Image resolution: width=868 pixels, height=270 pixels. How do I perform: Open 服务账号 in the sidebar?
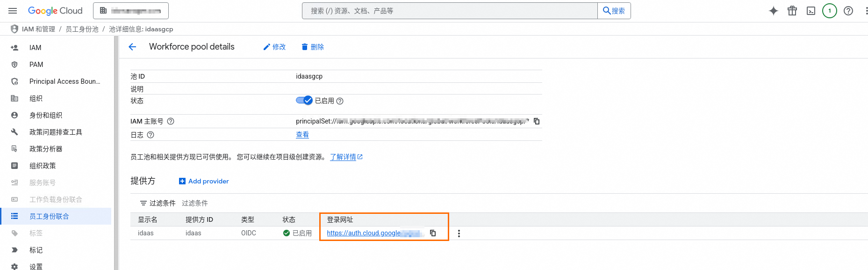56,182
